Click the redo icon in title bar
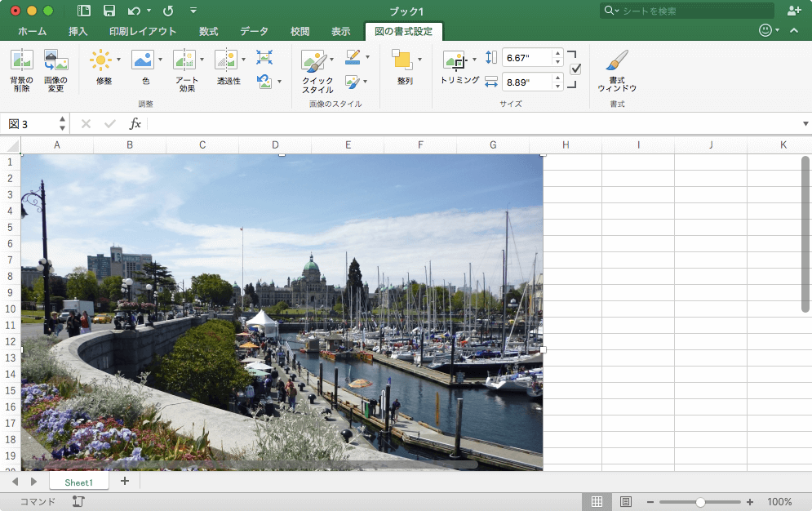This screenshot has width=812, height=511. (168, 11)
